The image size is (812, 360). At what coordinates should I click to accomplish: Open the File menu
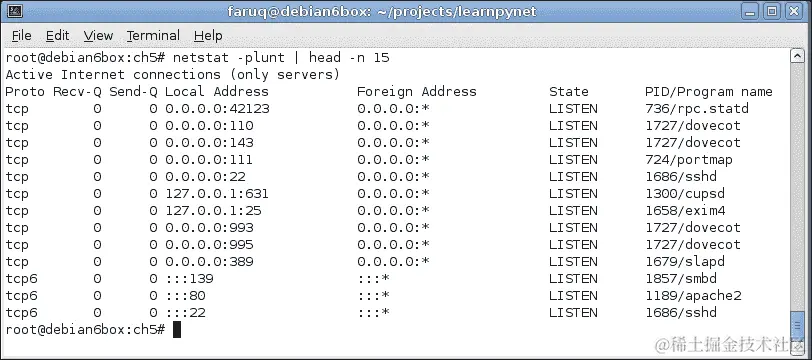coord(21,36)
